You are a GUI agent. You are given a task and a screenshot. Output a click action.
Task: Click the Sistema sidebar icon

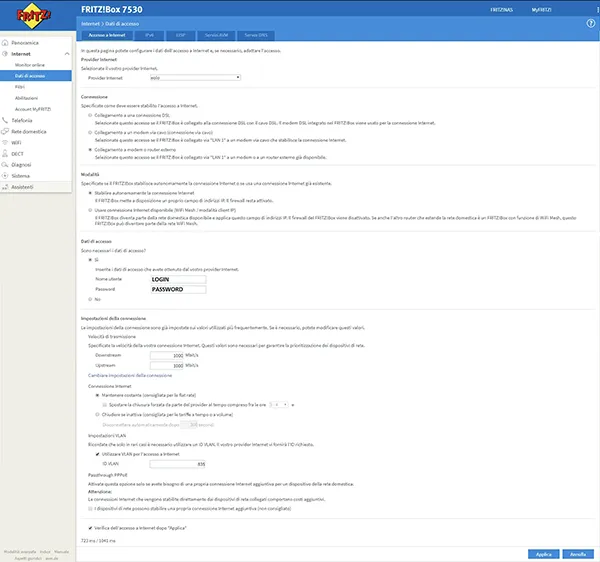6,176
